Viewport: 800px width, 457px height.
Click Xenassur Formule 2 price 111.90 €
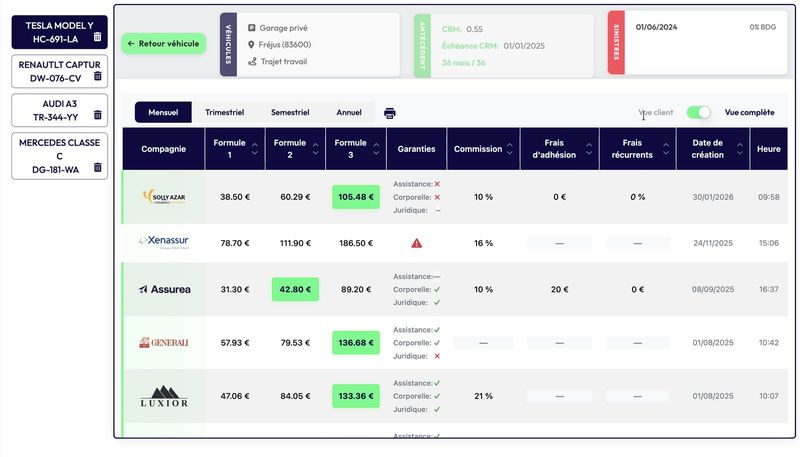[295, 243]
